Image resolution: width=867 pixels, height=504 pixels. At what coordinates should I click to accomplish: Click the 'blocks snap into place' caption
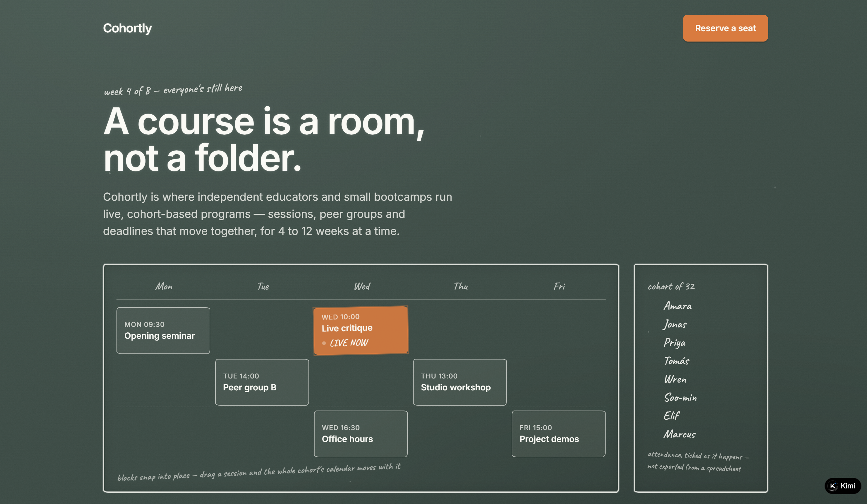pos(259,472)
